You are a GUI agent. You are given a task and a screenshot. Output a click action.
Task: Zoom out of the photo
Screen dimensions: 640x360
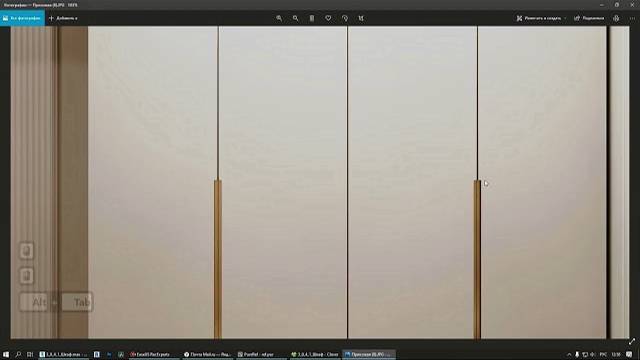tap(296, 18)
